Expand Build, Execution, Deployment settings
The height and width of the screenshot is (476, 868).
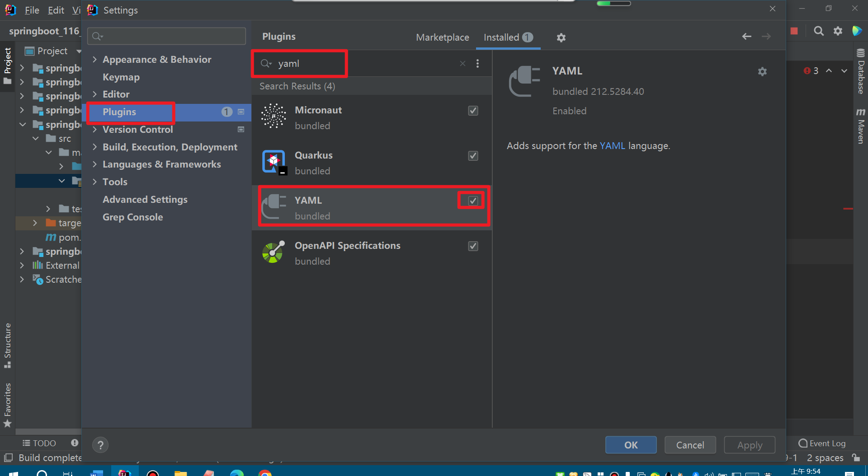94,147
